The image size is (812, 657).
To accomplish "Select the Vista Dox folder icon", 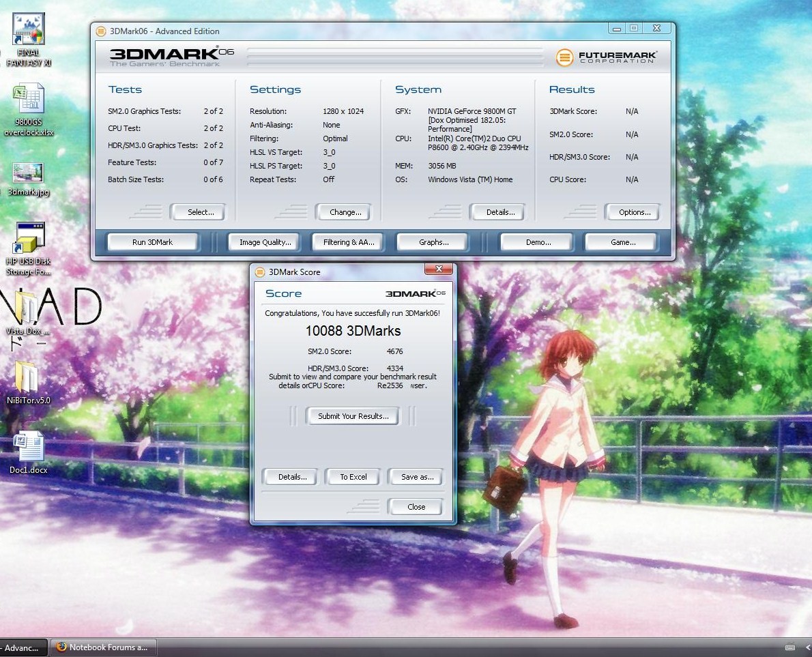I will (28, 312).
